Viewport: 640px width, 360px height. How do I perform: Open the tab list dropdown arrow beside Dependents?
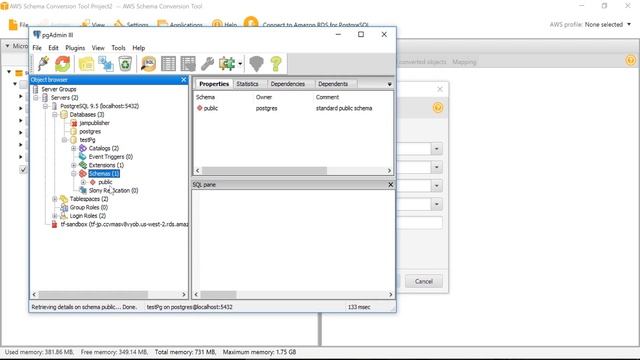(x=389, y=84)
